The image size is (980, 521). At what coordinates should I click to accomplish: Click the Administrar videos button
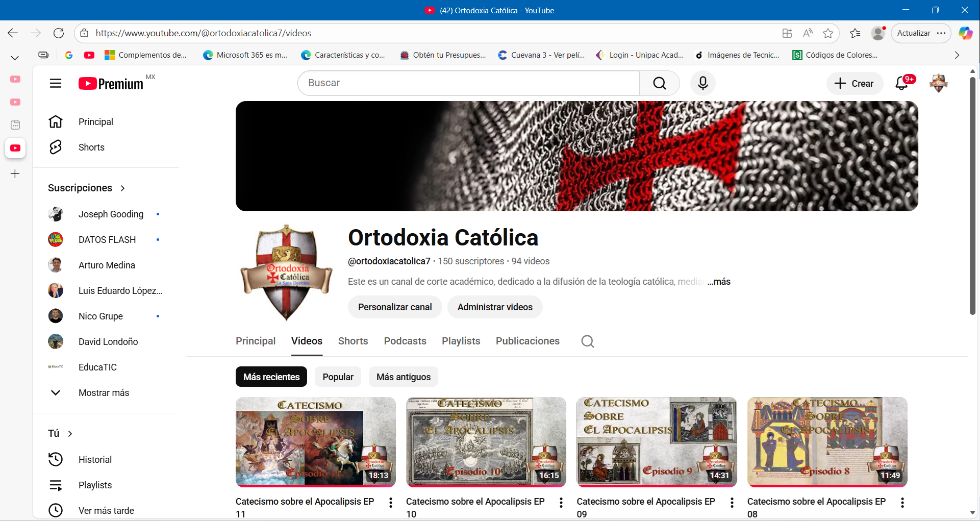click(x=495, y=307)
